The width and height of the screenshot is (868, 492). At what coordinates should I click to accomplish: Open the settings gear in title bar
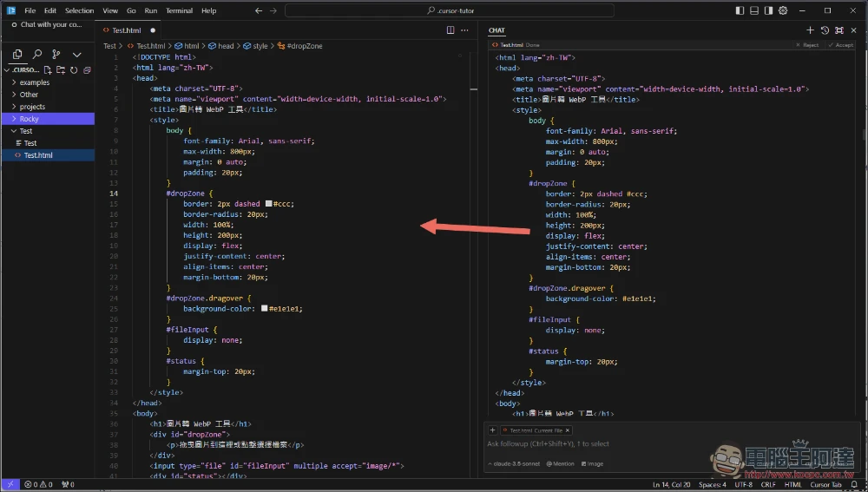click(783, 10)
